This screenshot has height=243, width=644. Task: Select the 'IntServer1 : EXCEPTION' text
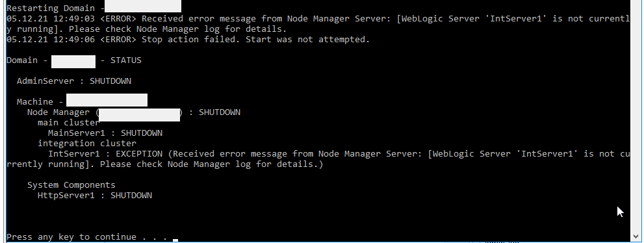[x=105, y=153]
